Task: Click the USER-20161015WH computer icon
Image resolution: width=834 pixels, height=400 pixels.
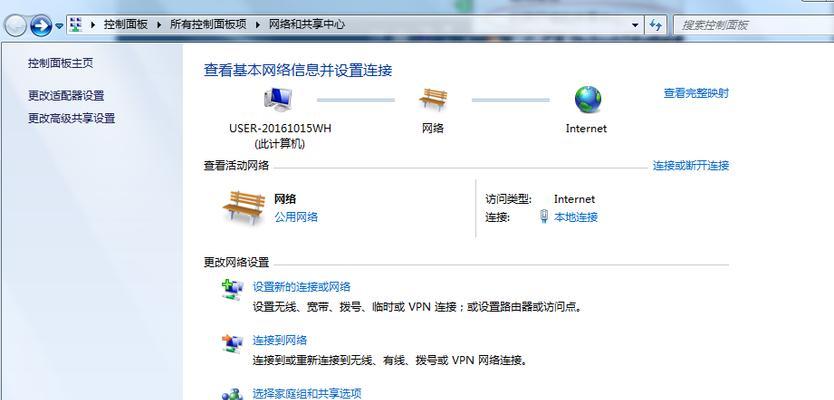Action: click(x=278, y=99)
